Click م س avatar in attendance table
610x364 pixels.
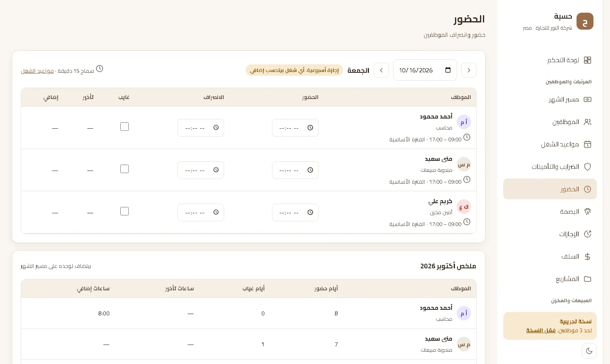click(x=464, y=164)
